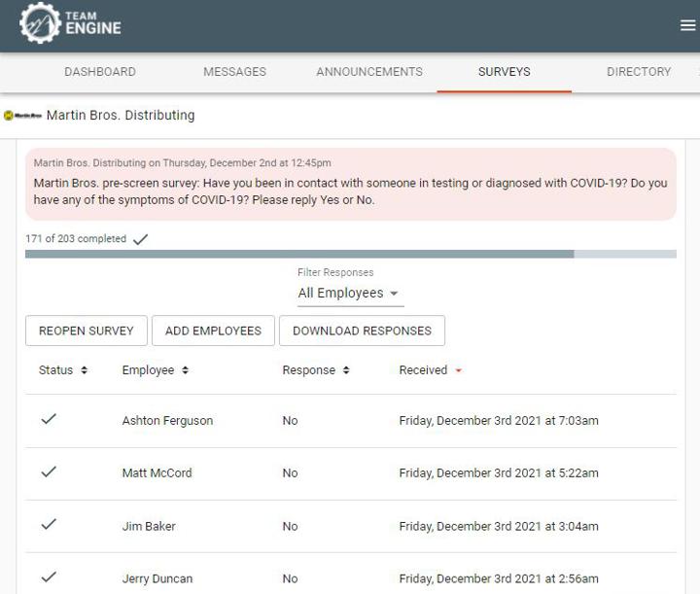This screenshot has height=594, width=700.
Task: Click the 5:22am received timestamp
Action: click(x=499, y=473)
